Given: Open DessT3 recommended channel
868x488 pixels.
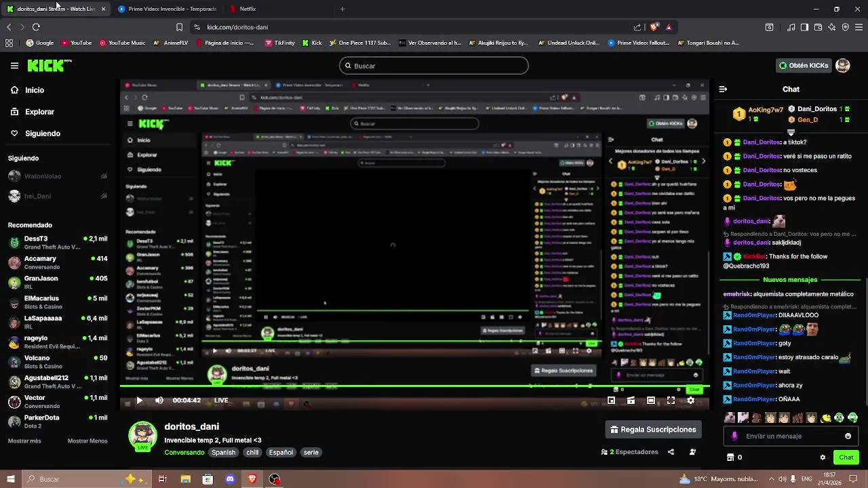Looking at the screenshot, I should click(x=58, y=243).
